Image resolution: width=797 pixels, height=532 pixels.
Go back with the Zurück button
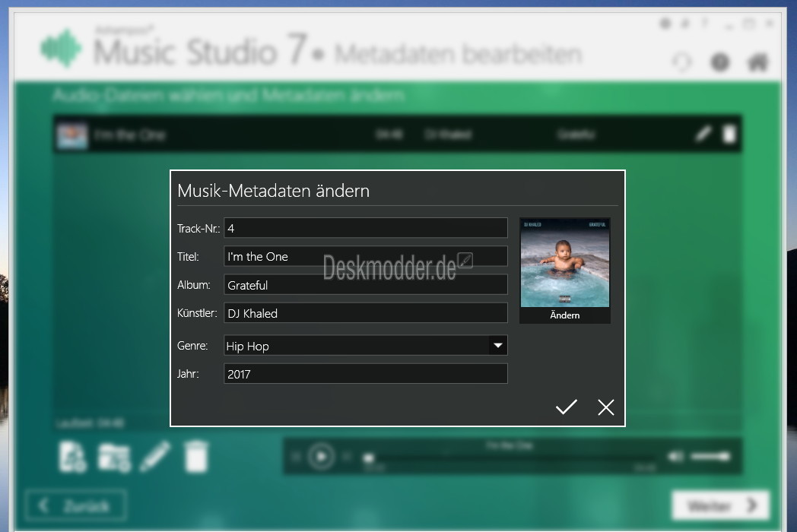click(75, 505)
